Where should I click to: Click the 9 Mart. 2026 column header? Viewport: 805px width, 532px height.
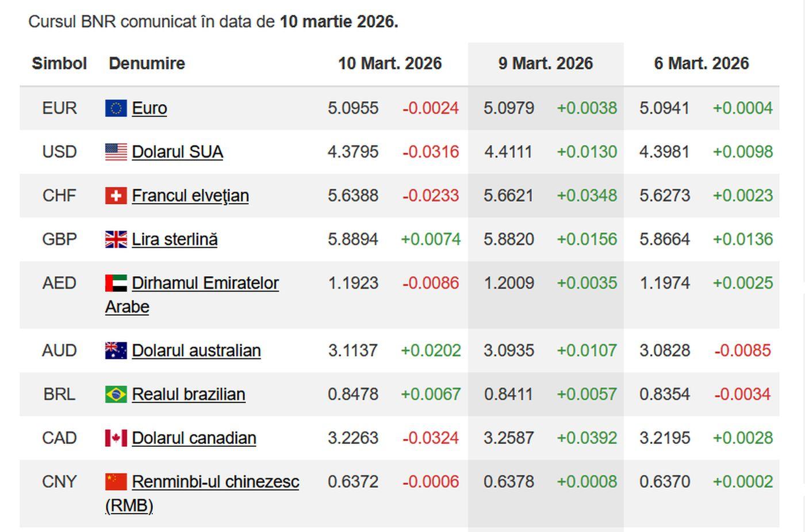(545, 63)
